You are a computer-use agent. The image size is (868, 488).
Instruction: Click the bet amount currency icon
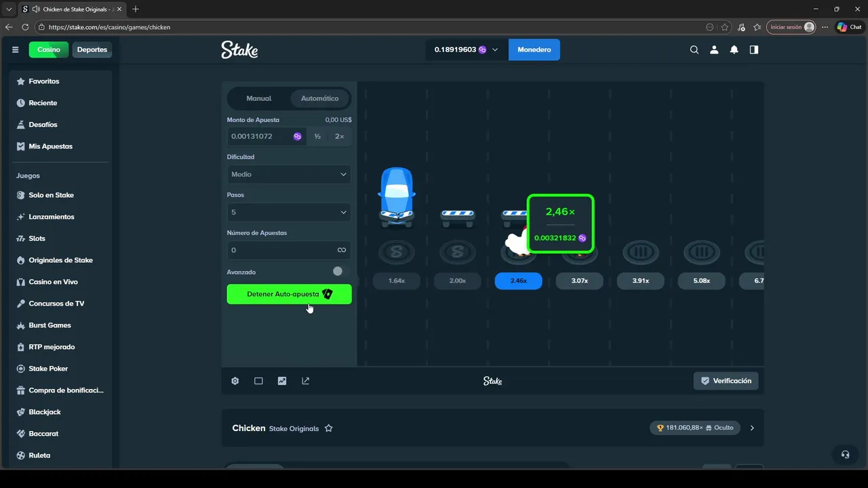[x=297, y=136]
